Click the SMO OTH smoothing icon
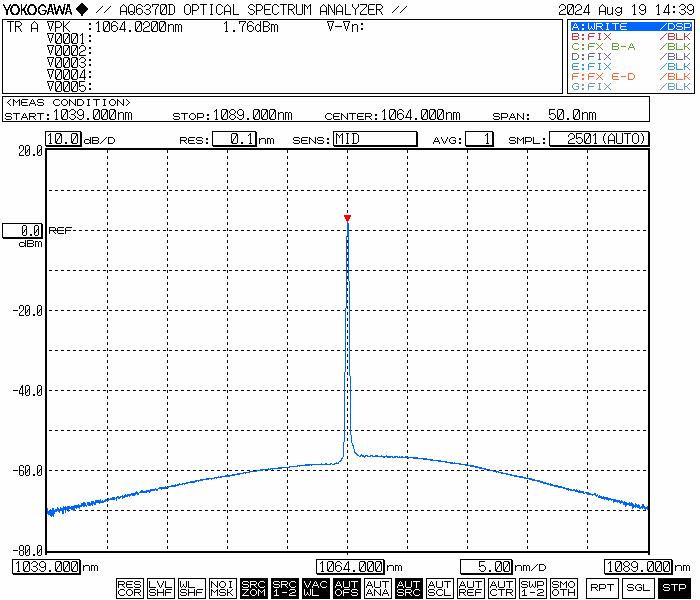This screenshot has height=600, width=700. click(563, 588)
